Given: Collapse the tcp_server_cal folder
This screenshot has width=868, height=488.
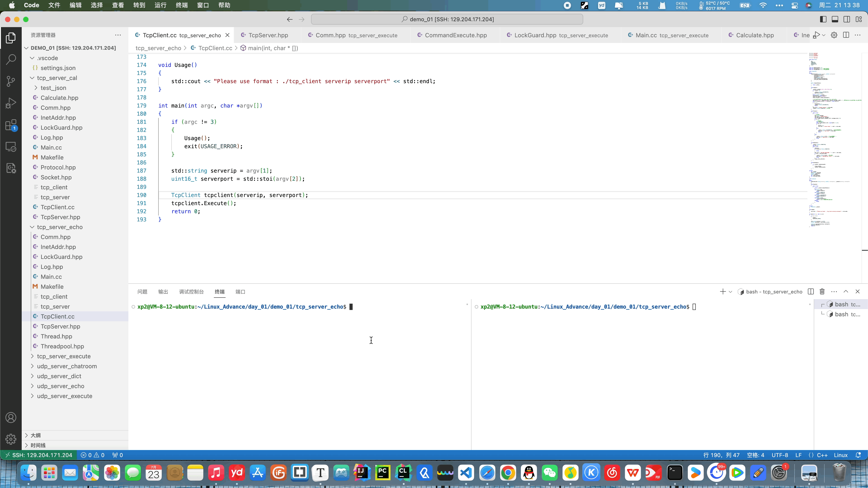Looking at the screenshot, I should (57, 78).
